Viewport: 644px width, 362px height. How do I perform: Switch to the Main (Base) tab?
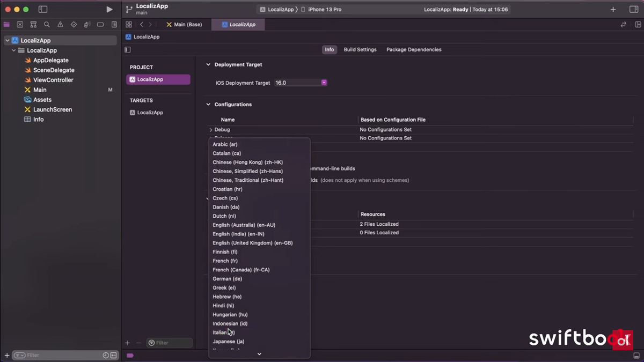184,25
